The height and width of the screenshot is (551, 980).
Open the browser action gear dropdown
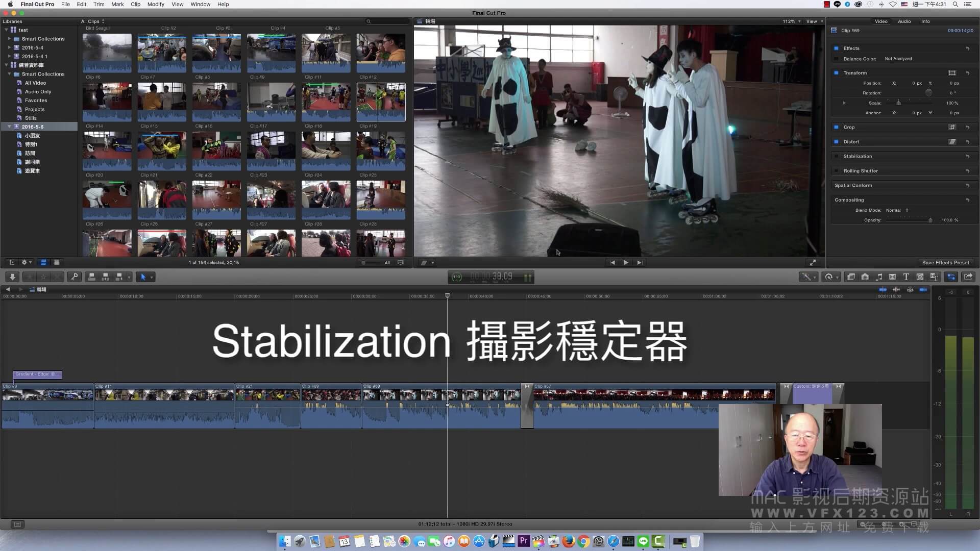pyautogui.click(x=26, y=262)
